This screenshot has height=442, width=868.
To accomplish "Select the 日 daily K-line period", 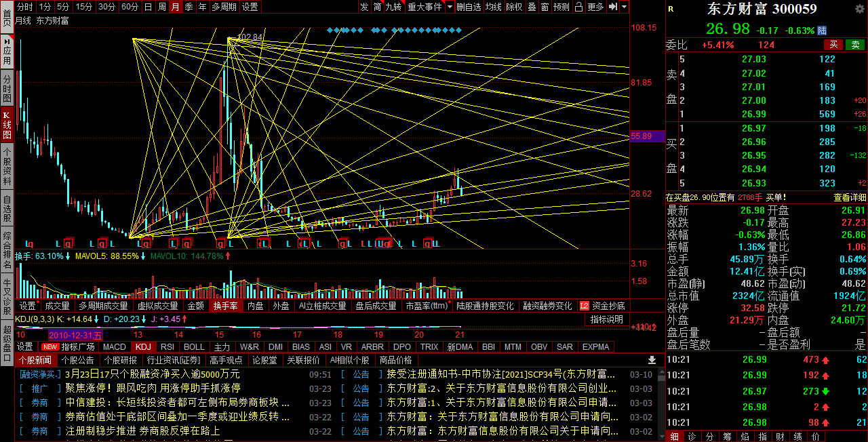I will (148, 7).
